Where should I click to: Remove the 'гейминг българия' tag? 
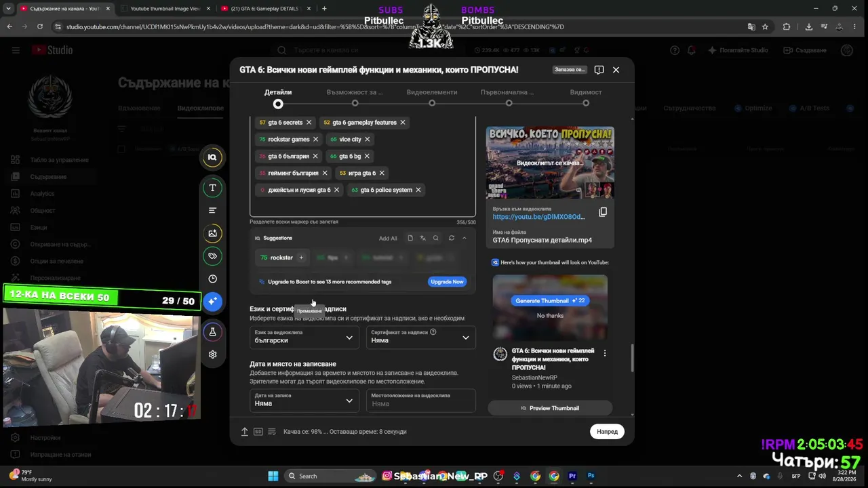(324, 174)
